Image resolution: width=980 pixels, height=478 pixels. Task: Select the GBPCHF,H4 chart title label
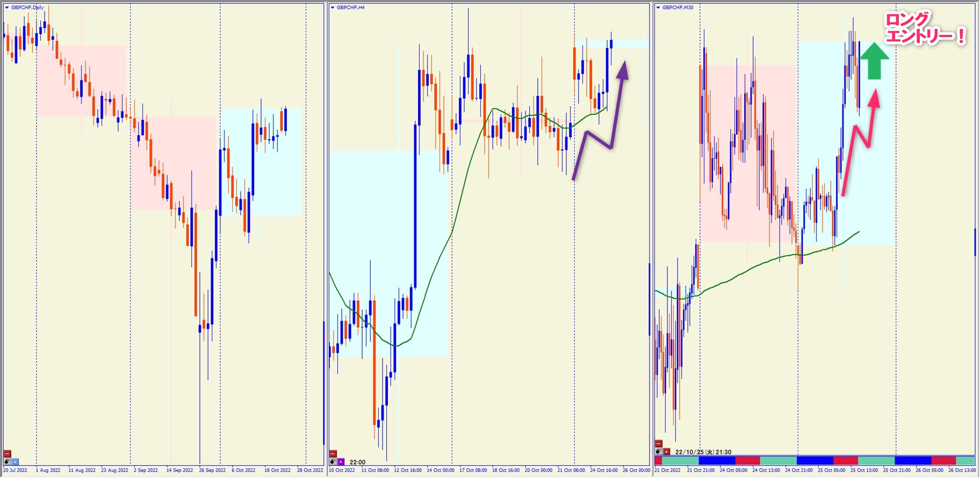tap(350, 8)
